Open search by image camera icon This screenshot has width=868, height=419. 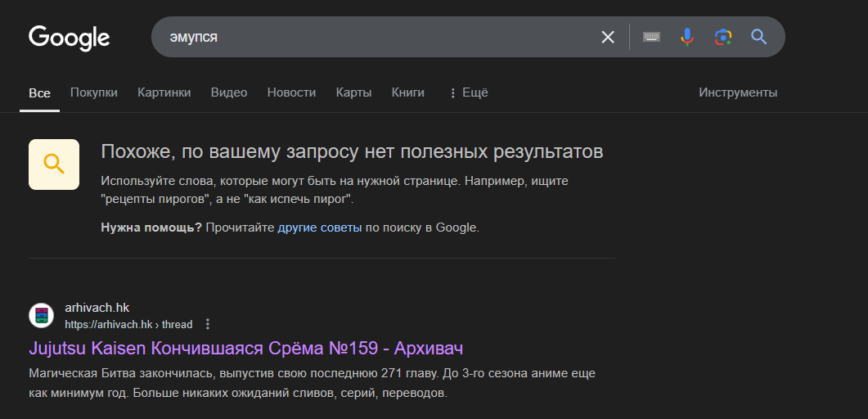[x=723, y=37]
